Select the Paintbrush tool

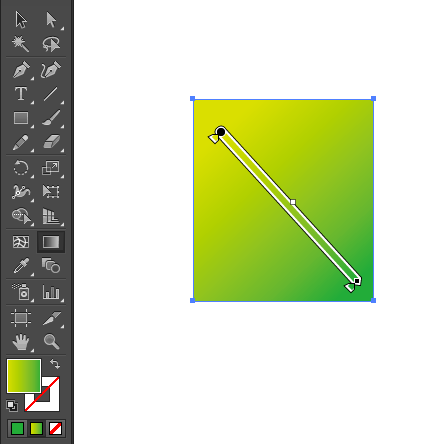[x=51, y=118]
